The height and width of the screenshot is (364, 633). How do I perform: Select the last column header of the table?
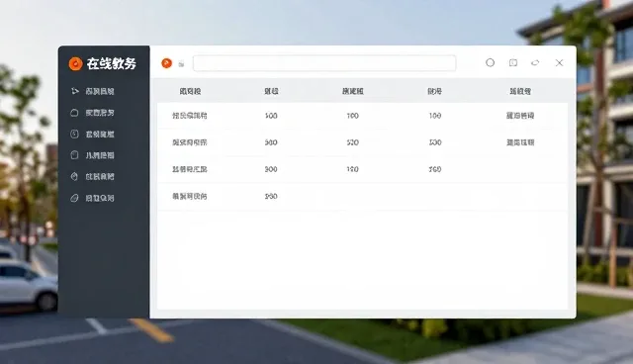click(x=520, y=91)
